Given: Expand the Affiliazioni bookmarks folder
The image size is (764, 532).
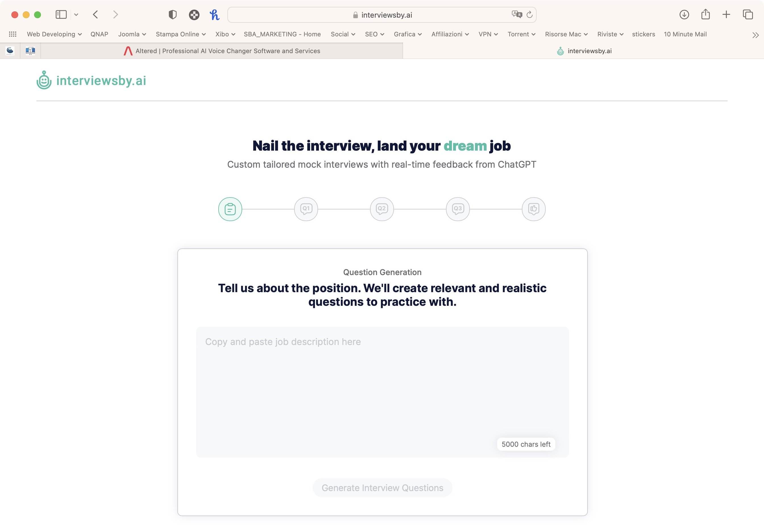Looking at the screenshot, I should pos(450,34).
